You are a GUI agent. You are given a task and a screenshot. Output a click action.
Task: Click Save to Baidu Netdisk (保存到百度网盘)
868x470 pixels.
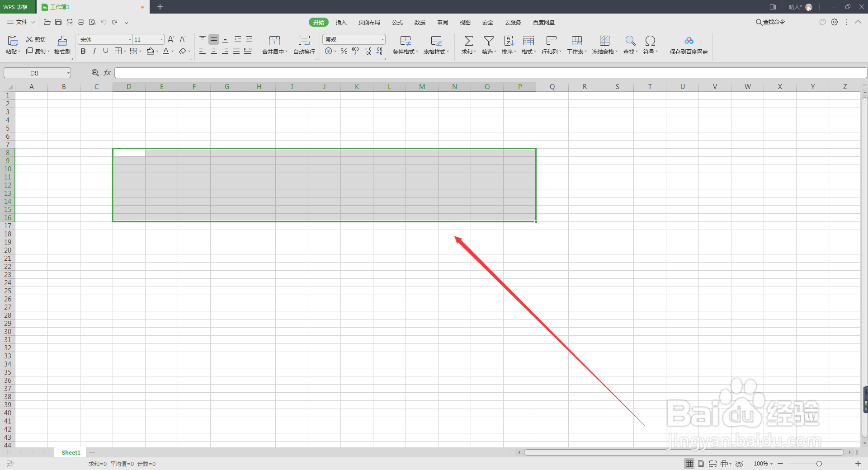coord(689,45)
